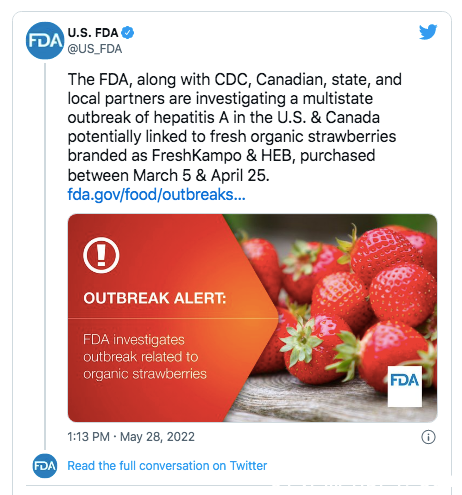Image resolution: width=462 pixels, height=495 pixels.
Task: Follow the fda.gov/food/outbreaks link
Action: coord(156,194)
